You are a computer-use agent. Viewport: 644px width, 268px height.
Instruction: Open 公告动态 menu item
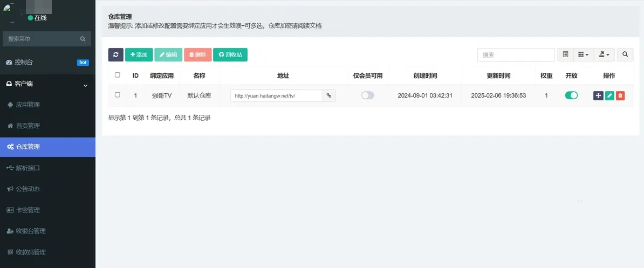[x=47, y=189]
